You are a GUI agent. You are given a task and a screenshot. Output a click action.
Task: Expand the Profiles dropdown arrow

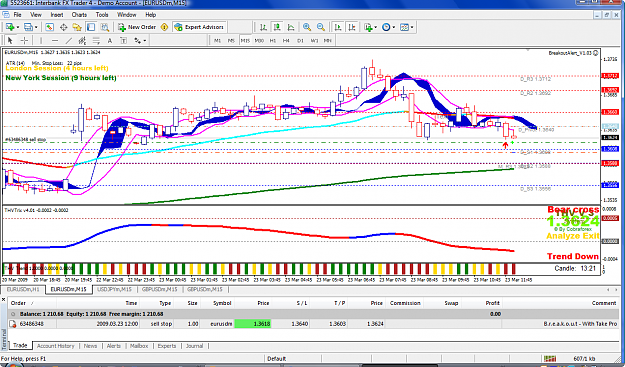pos(36,27)
